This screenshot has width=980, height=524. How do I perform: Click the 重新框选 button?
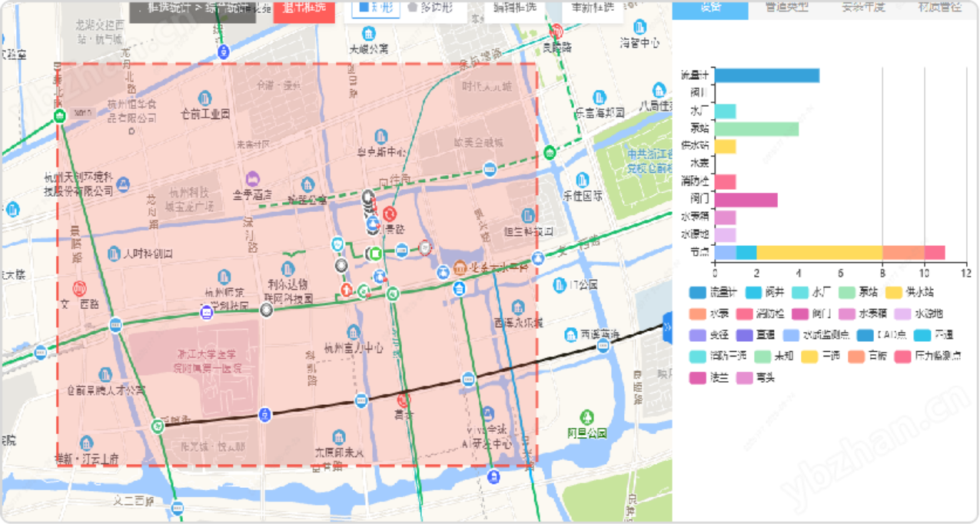click(x=592, y=8)
